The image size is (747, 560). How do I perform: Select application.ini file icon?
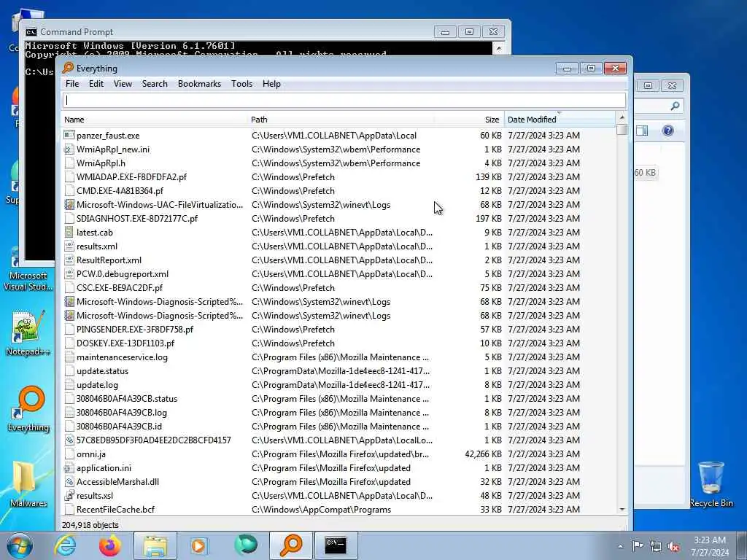click(69, 468)
